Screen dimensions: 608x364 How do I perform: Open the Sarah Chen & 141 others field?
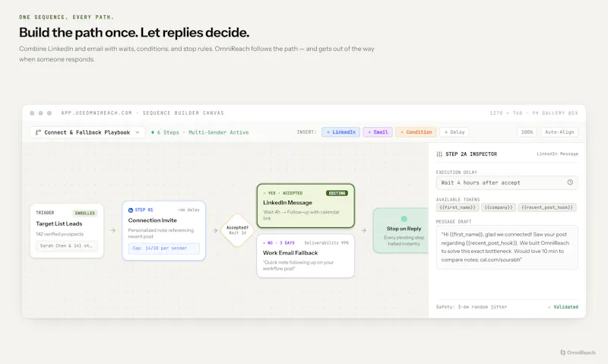tap(67, 245)
